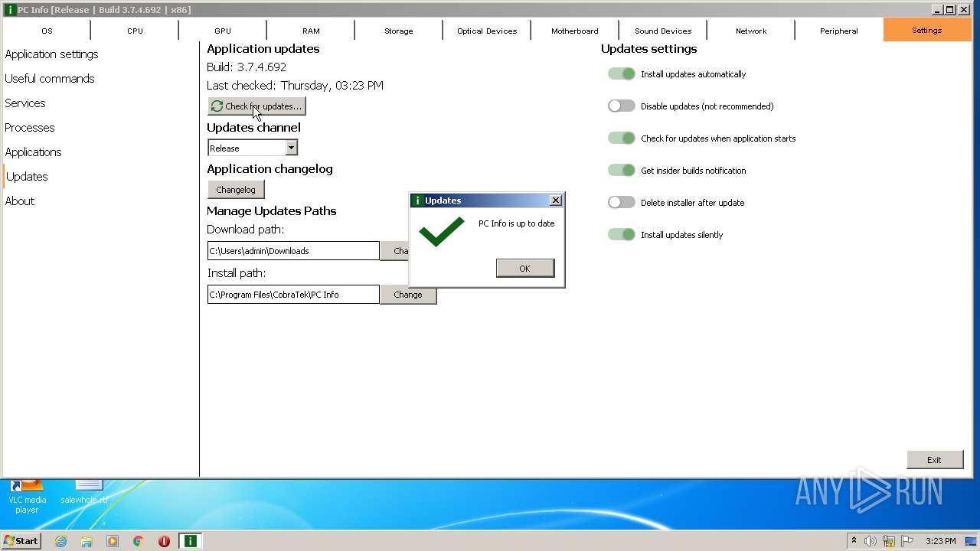Switch to the RAM tab

(x=311, y=31)
